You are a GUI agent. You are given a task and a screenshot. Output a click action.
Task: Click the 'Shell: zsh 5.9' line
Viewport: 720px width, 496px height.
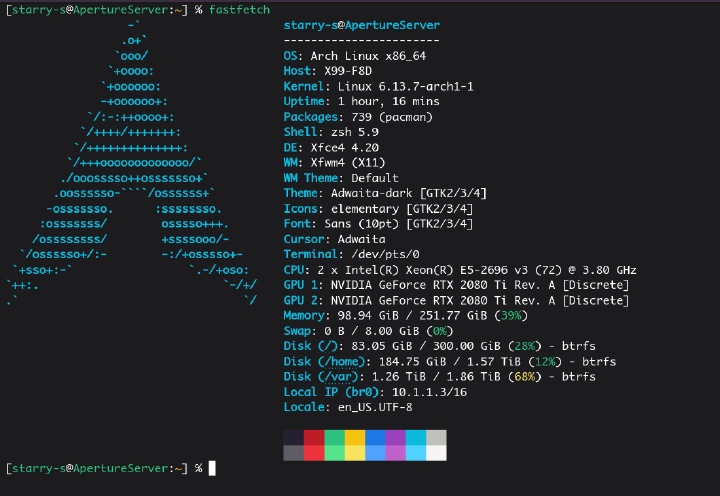(x=331, y=132)
